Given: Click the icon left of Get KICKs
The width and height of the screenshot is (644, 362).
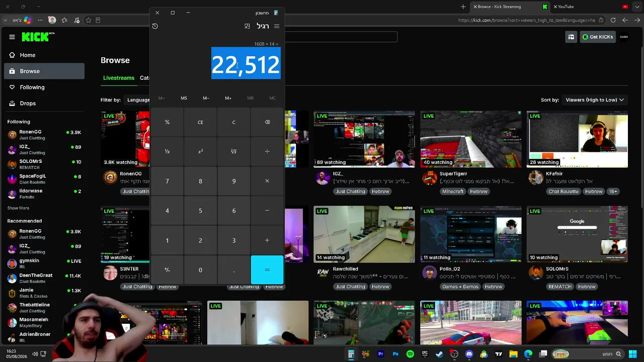Looking at the screenshot, I should (571, 37).
